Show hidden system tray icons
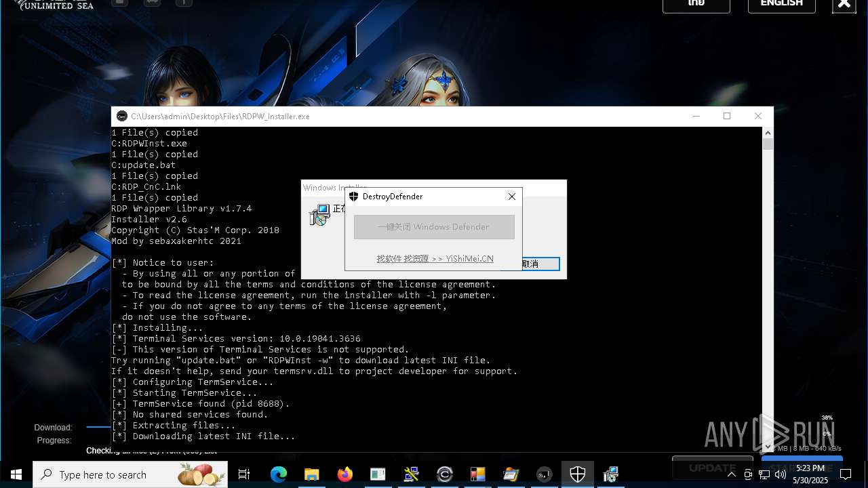Viewport: 868px width, 488px height. pos(731,474)
